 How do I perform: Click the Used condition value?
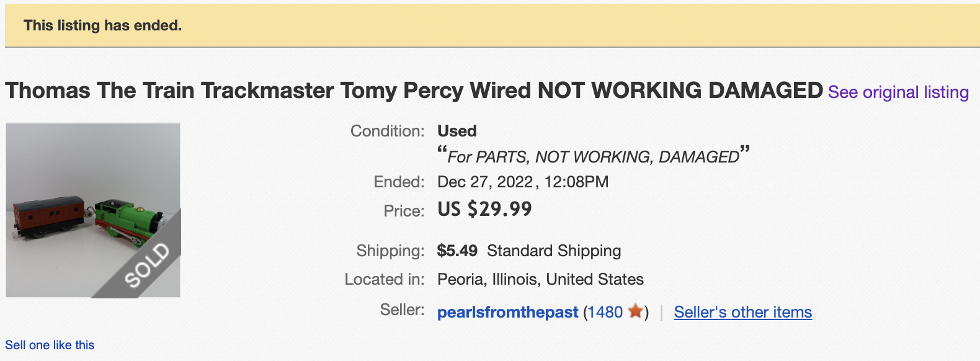457,131
